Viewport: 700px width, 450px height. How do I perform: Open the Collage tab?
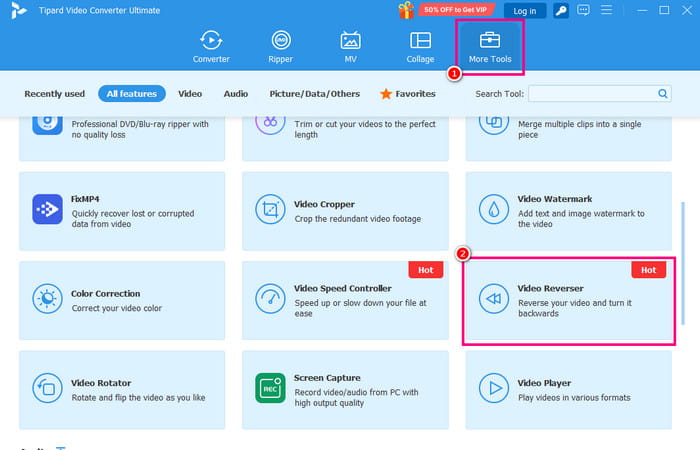pyautogui.click(x=420, y=47)
